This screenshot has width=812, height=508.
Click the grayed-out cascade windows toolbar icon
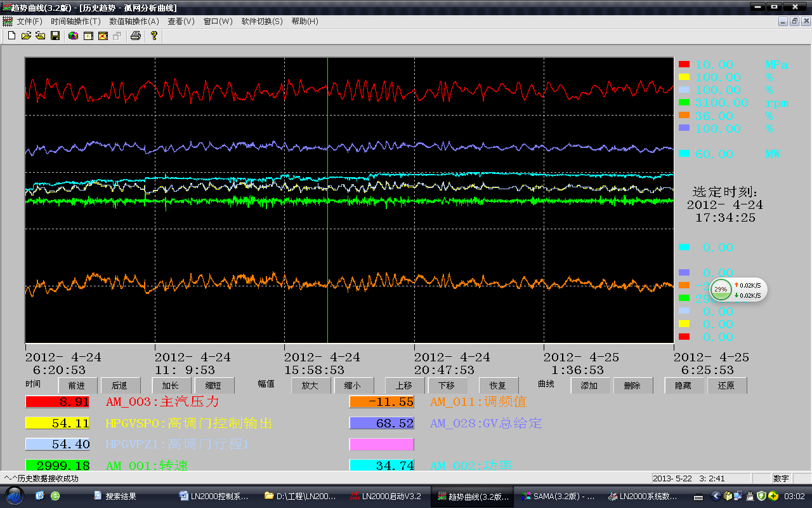pos(117,36)
